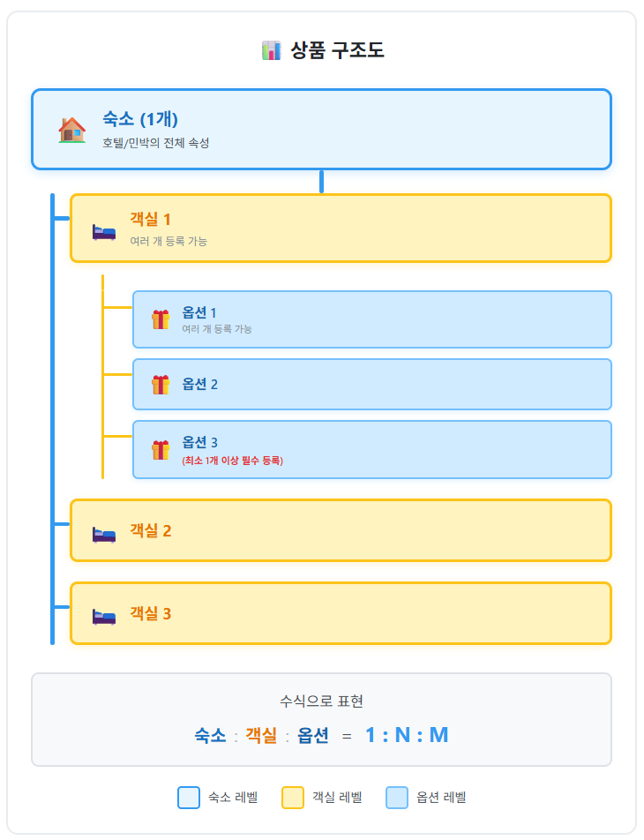Select the 옵션 1 title text
This screenshot has width=644, height=840.
[x=198, y=312]
